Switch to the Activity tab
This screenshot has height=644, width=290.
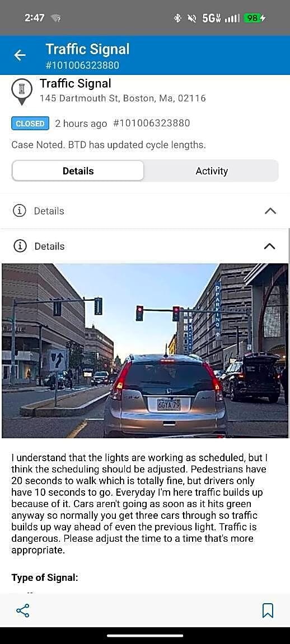pos(212,171)
